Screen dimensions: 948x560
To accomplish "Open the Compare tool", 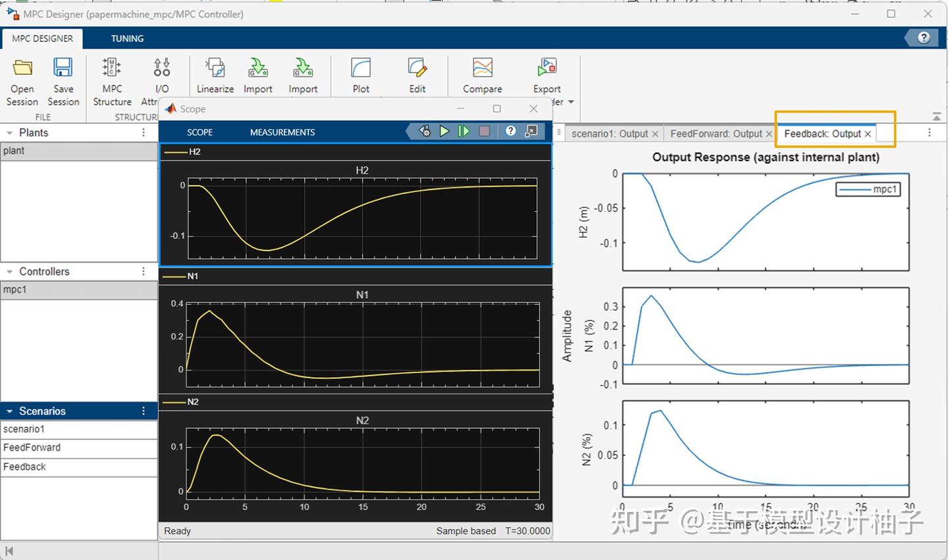I will 481,74.
